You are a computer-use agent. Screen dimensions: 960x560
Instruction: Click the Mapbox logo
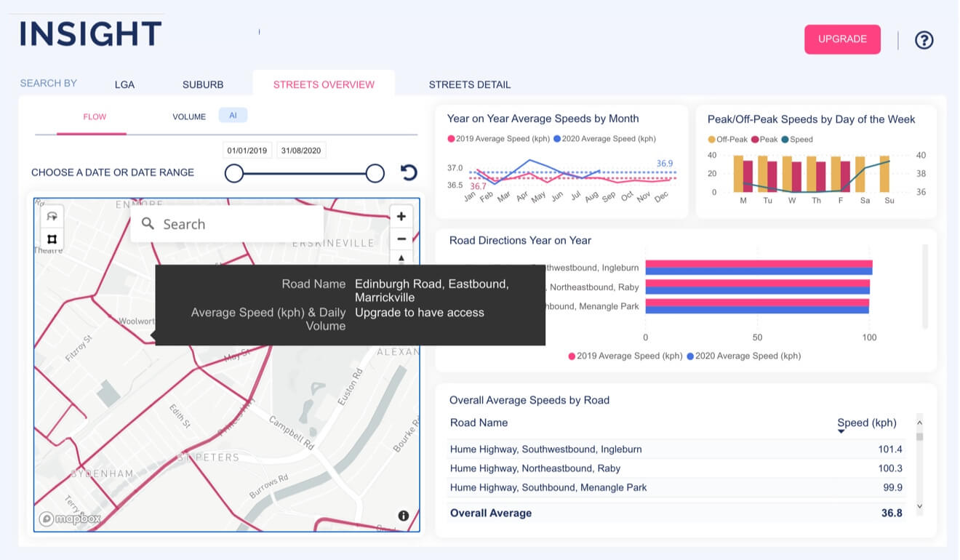click(x=70, y=519)
